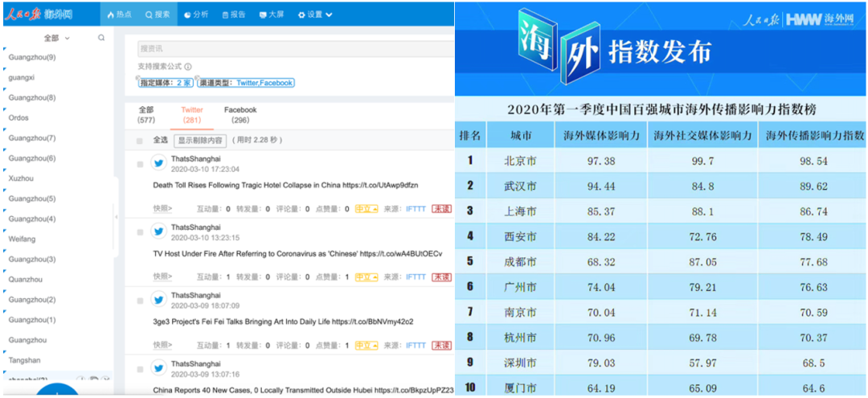
Task: Open 中立 sentiment dropdown on Death Toll post
Action: pyautogui.click(x=366, y=209)
